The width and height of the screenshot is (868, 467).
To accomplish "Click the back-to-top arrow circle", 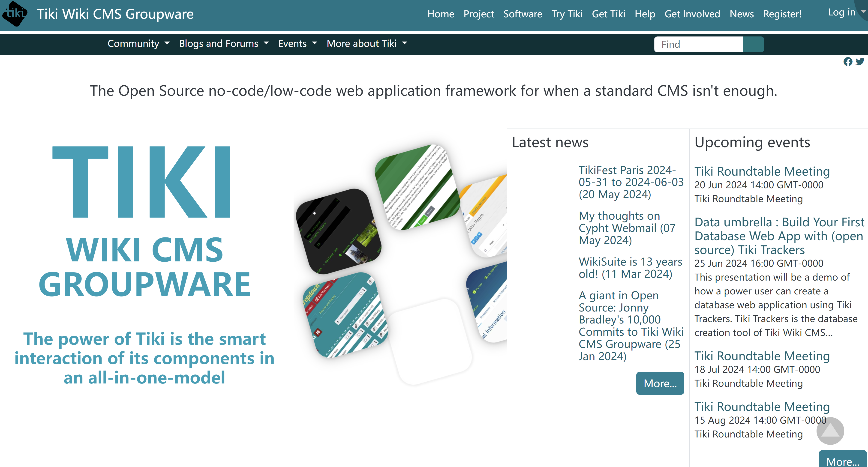I will [830, 431].
